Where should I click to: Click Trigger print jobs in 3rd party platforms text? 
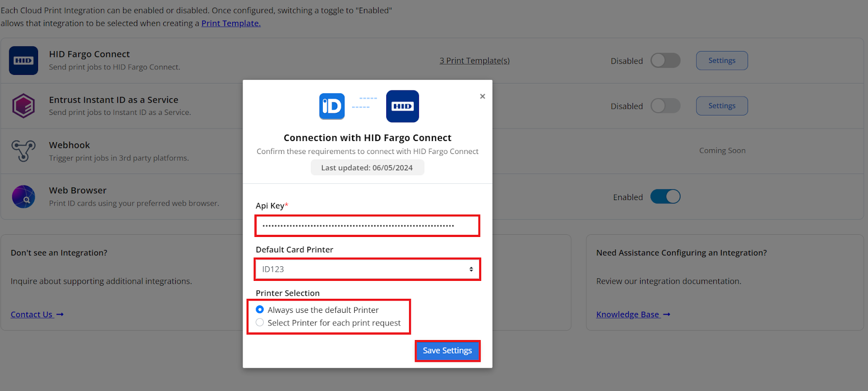[119, 158]
